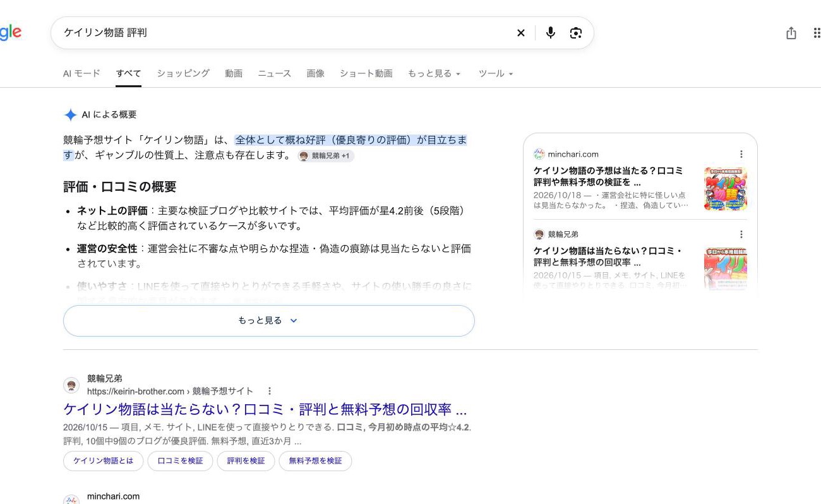Start voice search with the microphone icon
This screenshot has height=504, width=821.
tap(551, 33)
